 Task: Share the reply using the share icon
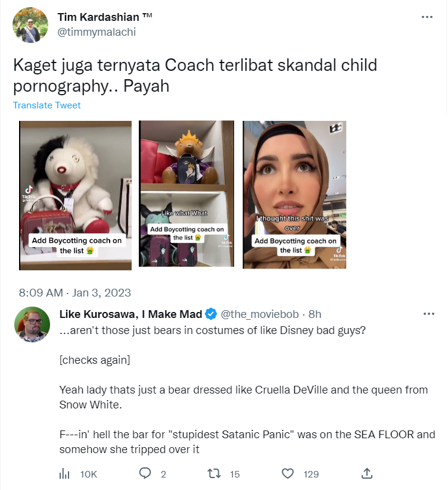pyautogui.click(x=367, y=473)
